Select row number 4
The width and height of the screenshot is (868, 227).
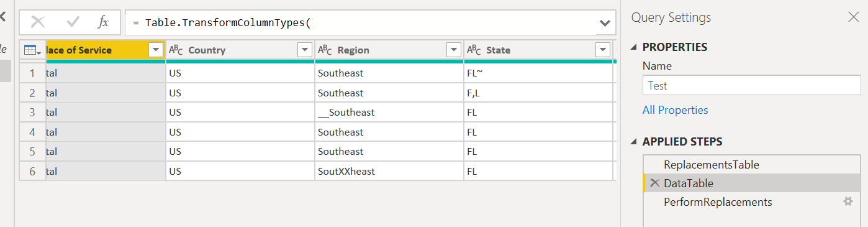pos(32,132)
